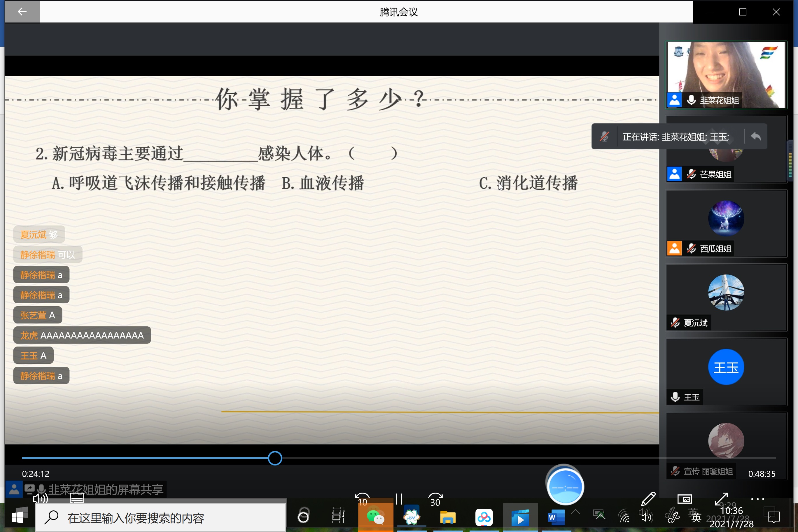This screenshot has width=798, height=532.
Task: Click the microphone icon beside the 王玉 name label
Action: 675,397
